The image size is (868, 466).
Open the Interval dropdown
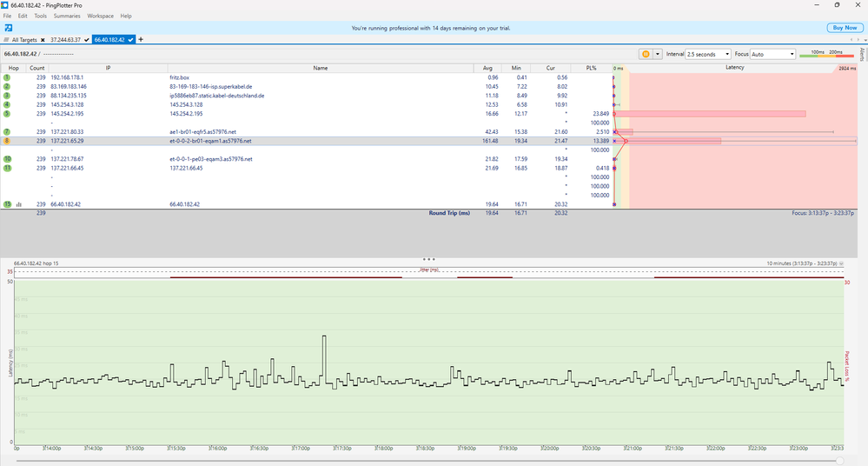click(x=709, y=54)
